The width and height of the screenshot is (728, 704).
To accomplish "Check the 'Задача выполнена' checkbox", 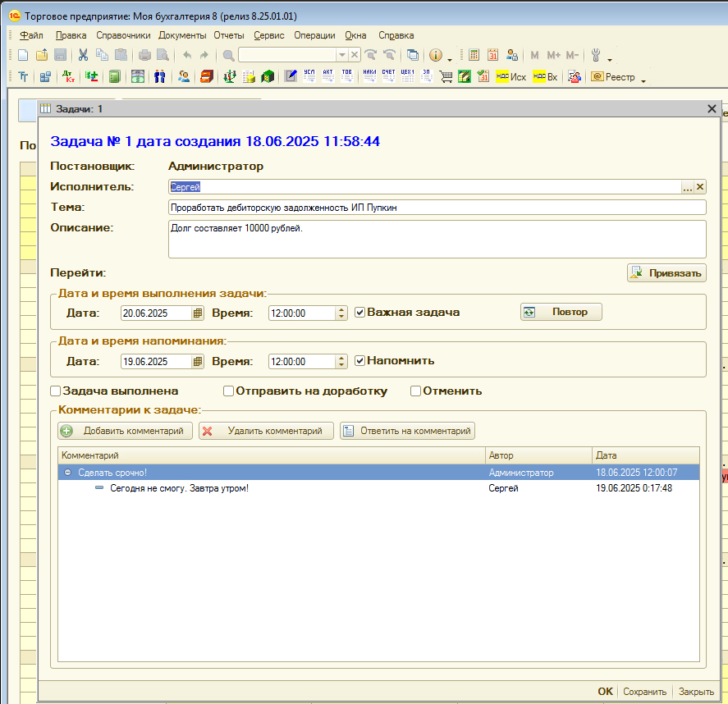I will point(56,391).
